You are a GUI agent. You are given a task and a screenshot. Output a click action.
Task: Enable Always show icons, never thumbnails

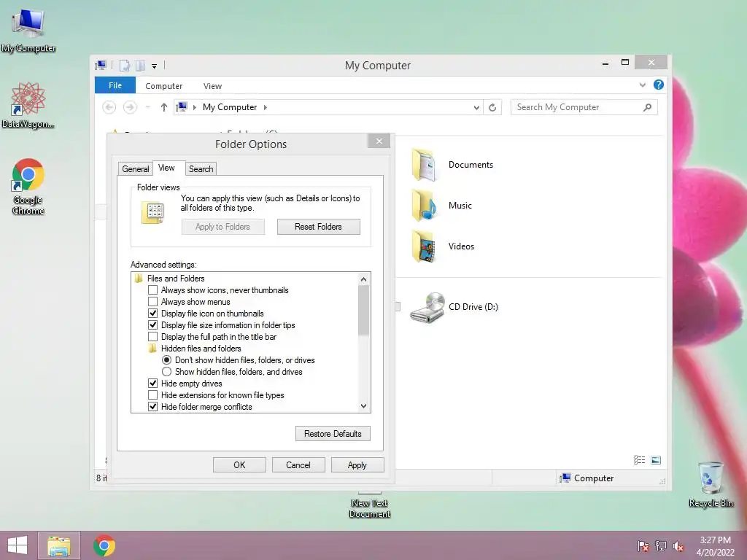pos(153,290)
